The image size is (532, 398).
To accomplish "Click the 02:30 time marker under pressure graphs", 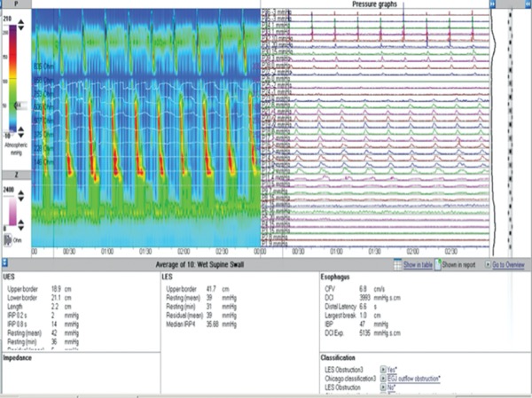I will [x=451, y=252].
